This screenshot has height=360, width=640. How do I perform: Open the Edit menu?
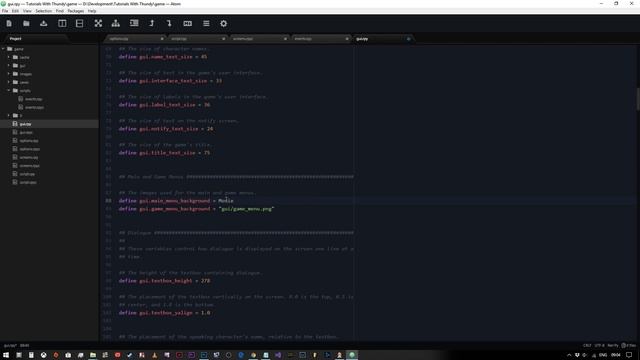[x=15, y=11]
